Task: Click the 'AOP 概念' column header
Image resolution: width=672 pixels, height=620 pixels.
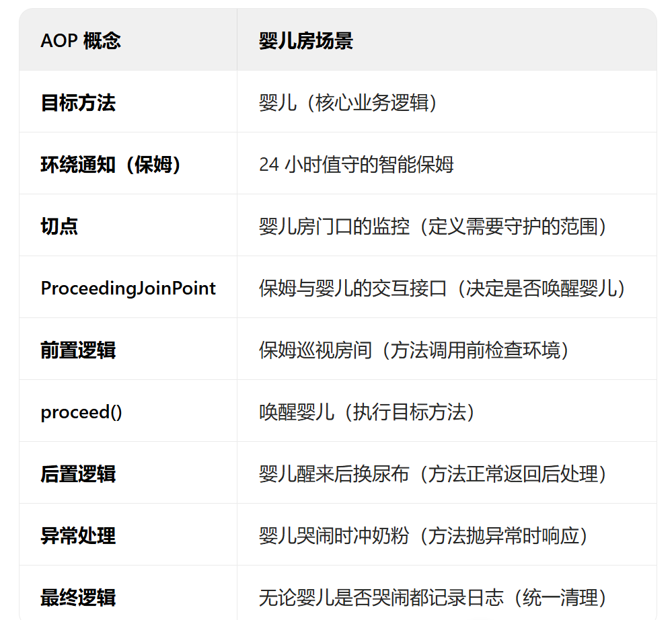Action: pos(128,40)
